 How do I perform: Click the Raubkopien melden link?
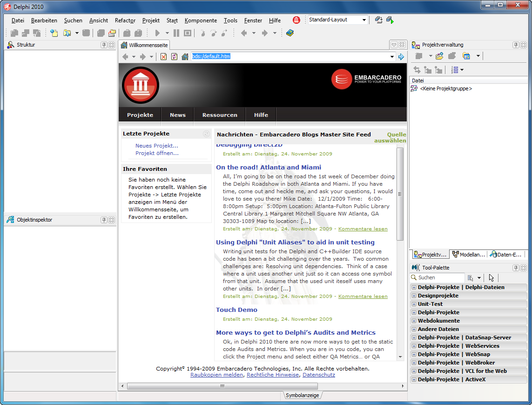click(216, 375)
